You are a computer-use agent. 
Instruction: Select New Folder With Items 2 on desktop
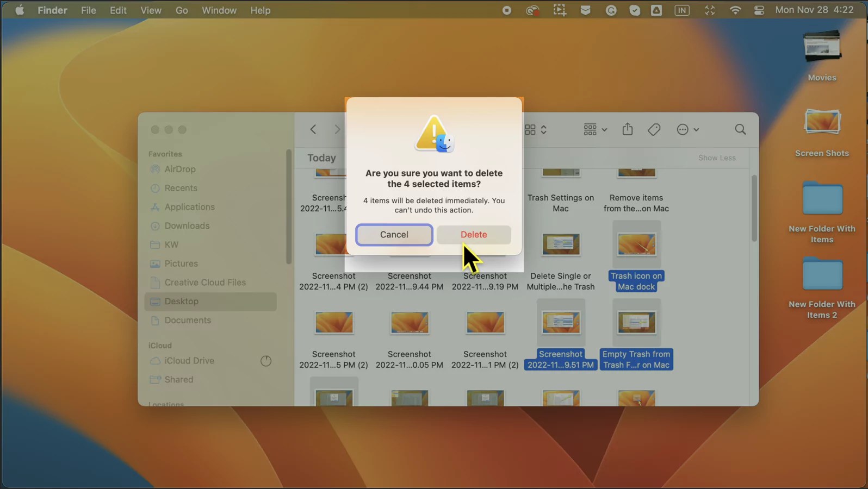[x=822, y=287]
